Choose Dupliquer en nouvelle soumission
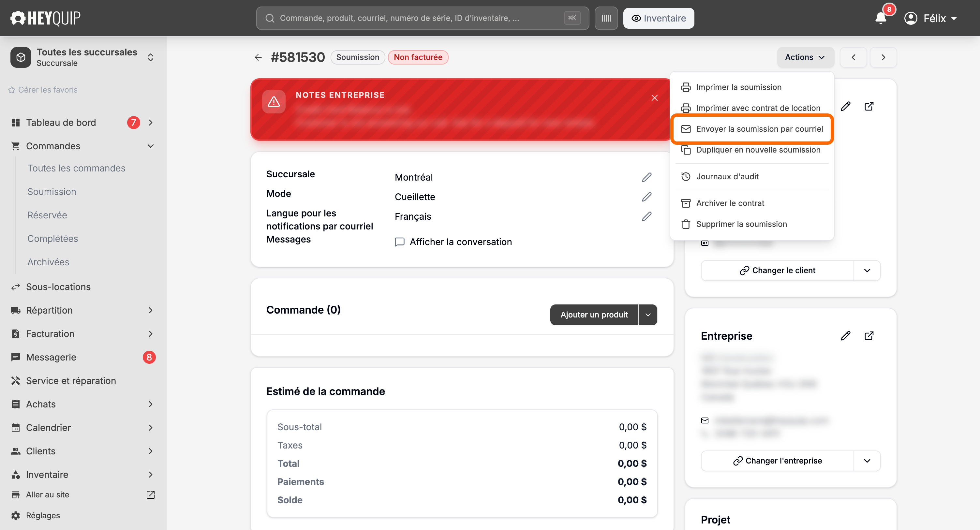The height and width of the screenshot is (530, 980). 752,150
